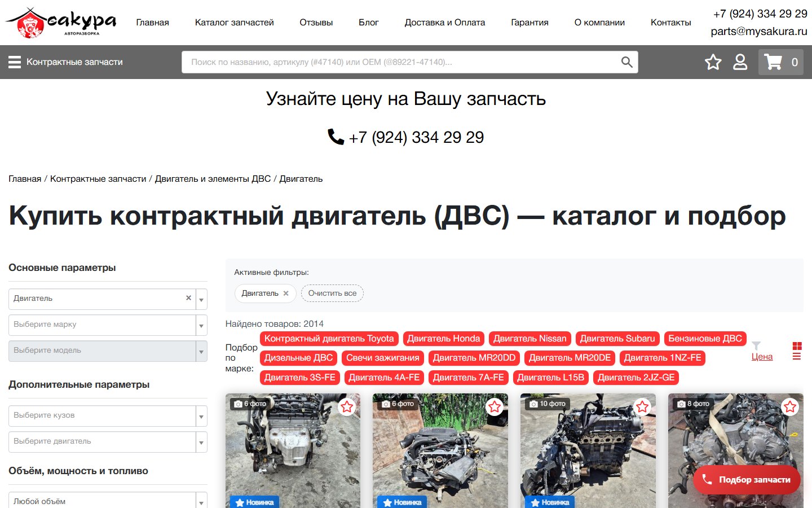
Task: Click the phone handset icon near number
Action: (336, 137)
